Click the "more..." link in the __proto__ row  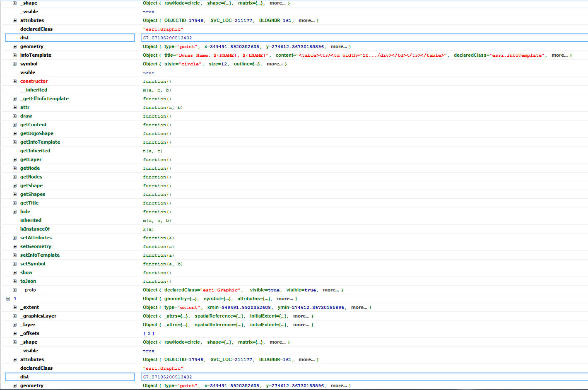coord(331,290)
